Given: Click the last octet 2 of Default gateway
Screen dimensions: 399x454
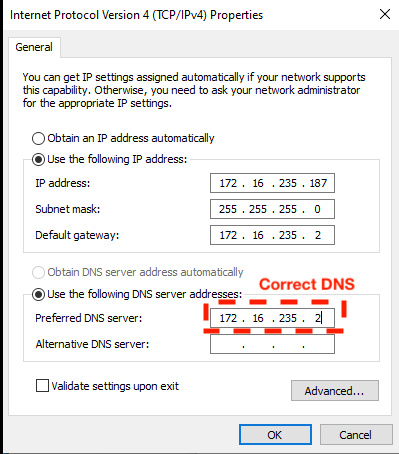Looking at the screenshot, I should pos(318,235).
